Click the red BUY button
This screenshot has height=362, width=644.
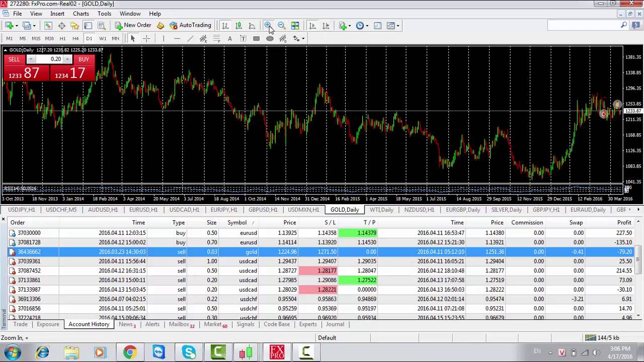tap(84, 59)
